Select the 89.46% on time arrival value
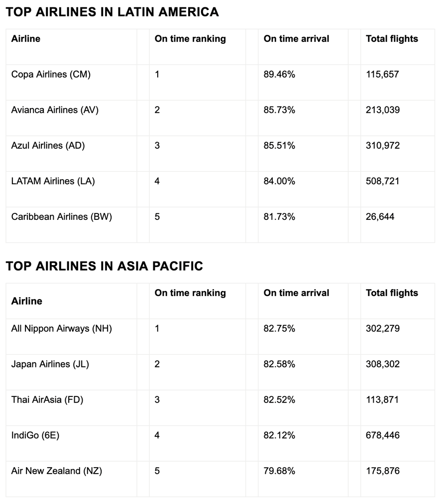 tap(279, 75)
